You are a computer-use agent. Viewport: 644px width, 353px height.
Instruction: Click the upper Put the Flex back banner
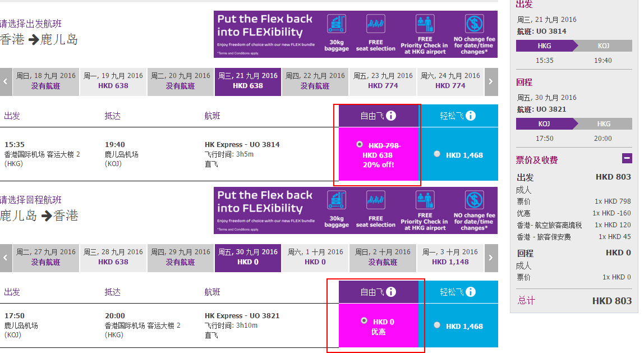[x=356, y=35]
